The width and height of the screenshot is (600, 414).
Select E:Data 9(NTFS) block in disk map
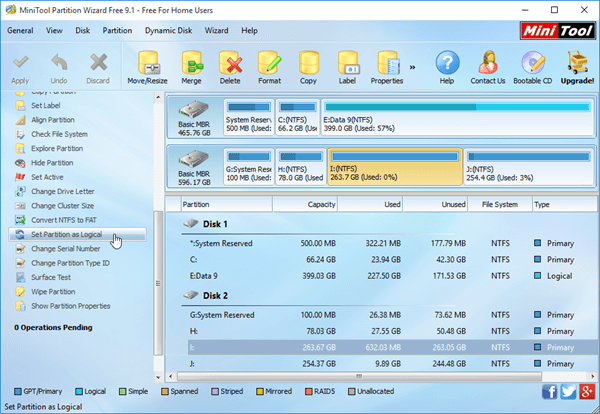(x=457, y=117)
